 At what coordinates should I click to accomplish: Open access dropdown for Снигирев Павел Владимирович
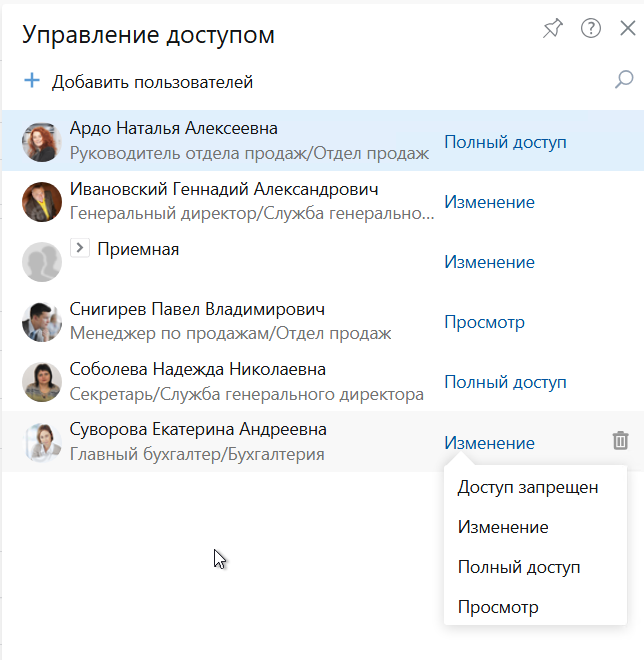484,322
